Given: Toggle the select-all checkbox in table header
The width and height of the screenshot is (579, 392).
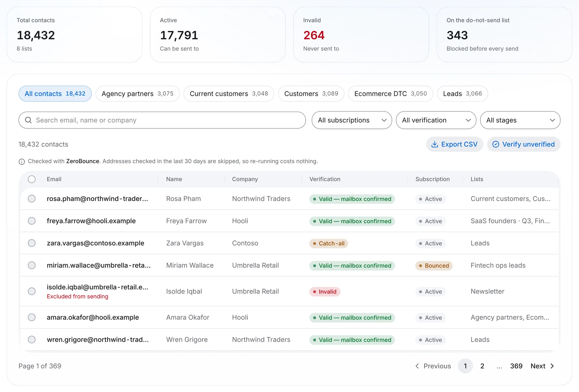Looking at the screenshot, I should [x=32, y=179].
